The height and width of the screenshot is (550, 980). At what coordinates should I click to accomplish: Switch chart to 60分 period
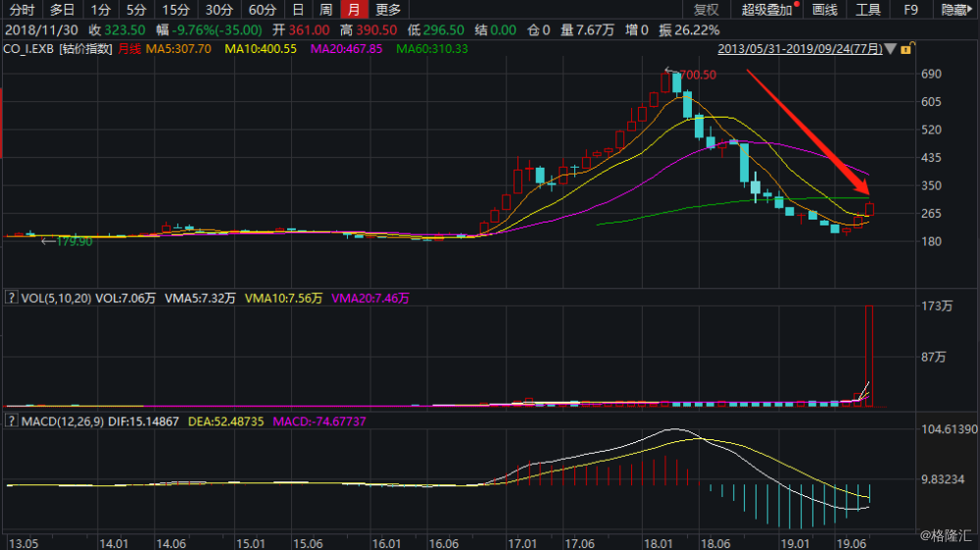pos(262,10)
